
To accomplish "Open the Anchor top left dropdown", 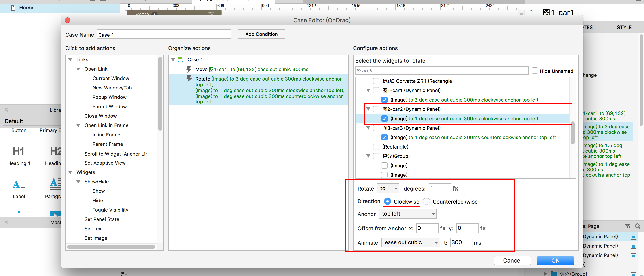I will [407, 214].
